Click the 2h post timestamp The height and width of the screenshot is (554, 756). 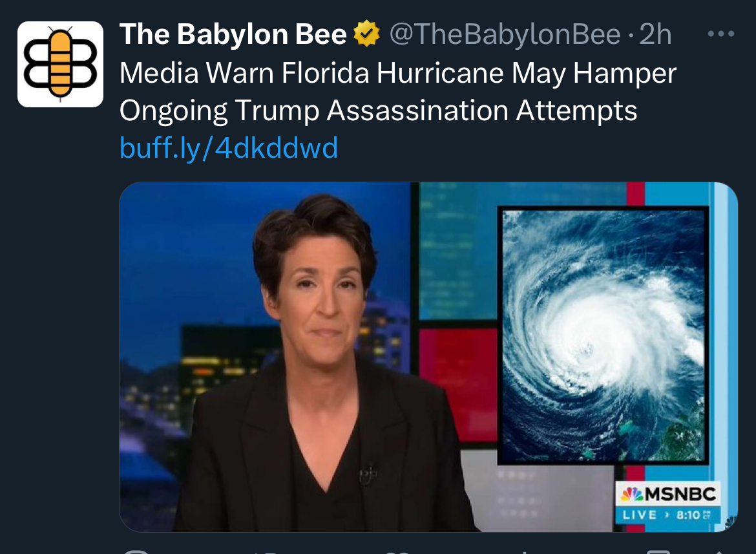(655, 34)
